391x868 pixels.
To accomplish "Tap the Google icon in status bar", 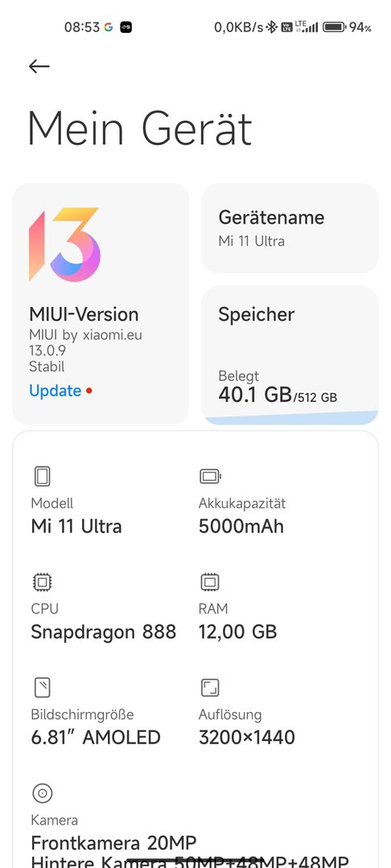I will 109,27.
